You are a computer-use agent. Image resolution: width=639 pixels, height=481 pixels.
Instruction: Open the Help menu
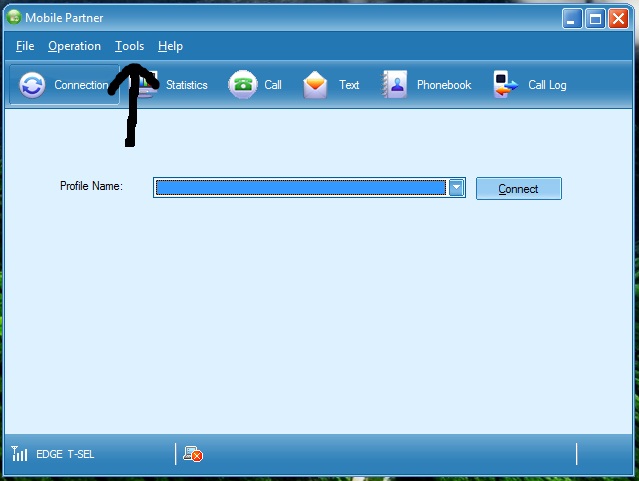[170, 46]
